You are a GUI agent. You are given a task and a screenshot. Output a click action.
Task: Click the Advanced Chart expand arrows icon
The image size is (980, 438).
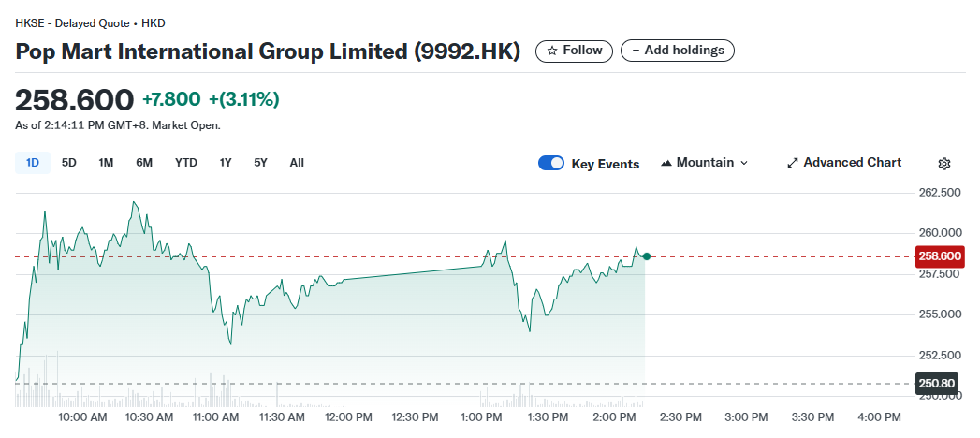(x=793, y=163)
